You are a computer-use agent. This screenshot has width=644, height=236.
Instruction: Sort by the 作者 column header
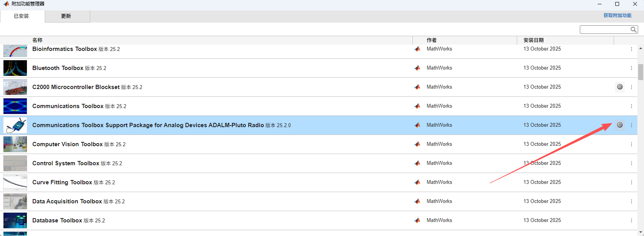point(432,40)
